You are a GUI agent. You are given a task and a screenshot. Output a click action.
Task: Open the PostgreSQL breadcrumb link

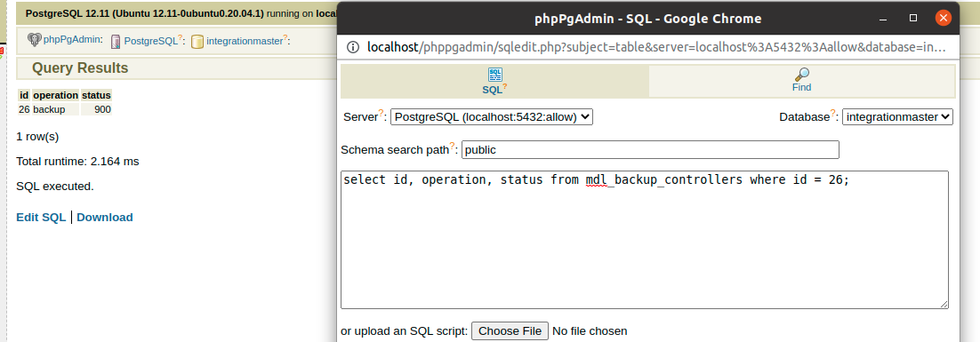click(x=151, y=41)
